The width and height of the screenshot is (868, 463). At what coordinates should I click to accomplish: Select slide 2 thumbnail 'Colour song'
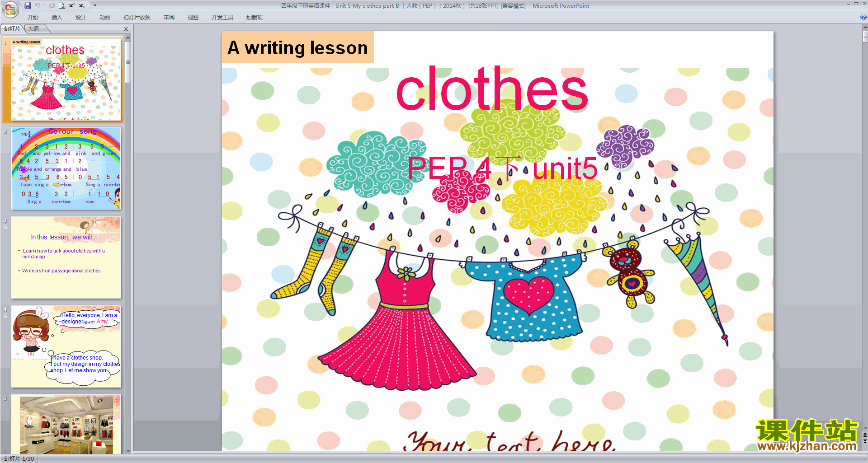[66, 168]
